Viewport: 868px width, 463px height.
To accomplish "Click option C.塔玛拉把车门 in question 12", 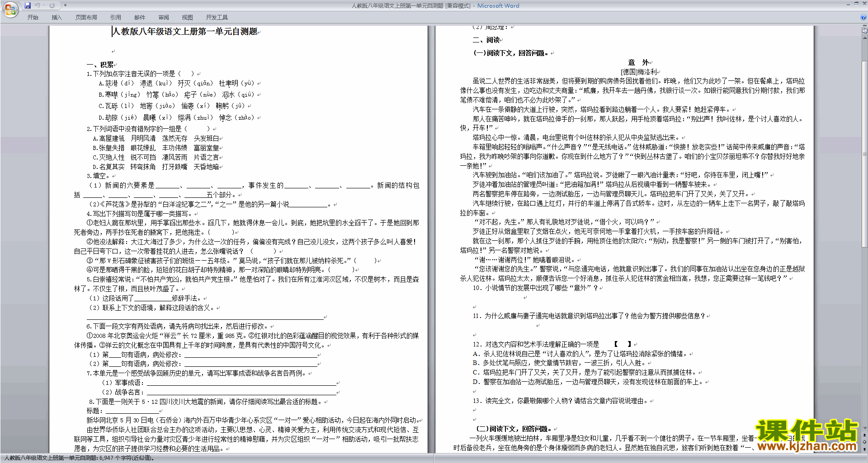I will pos(585,373).
